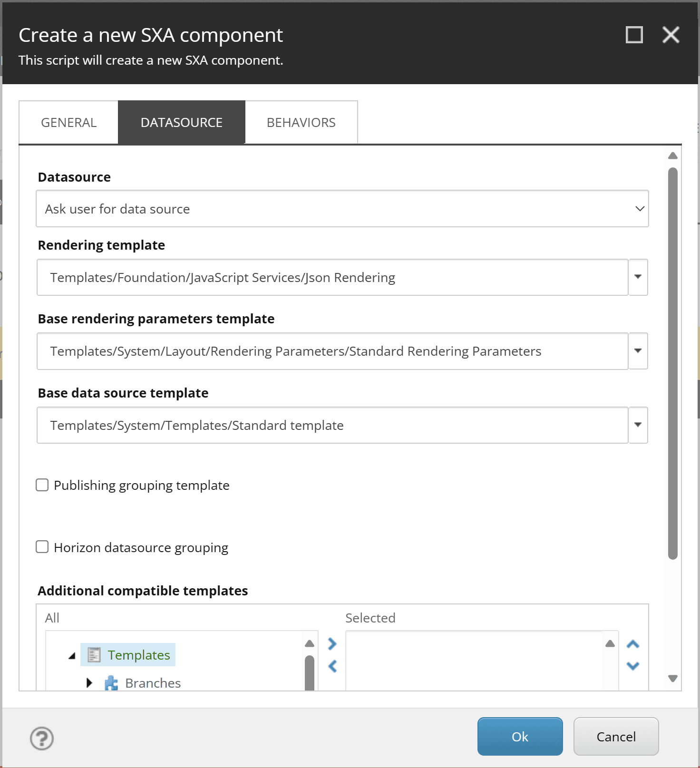This screenshot has width=700, height=768.
Task: Expand the Branches tree node
Action: pos(89,683)
